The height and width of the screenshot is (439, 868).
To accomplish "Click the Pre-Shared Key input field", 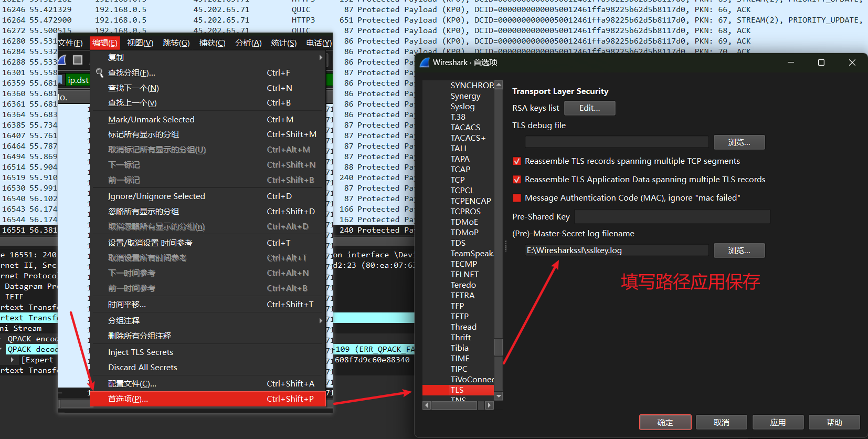I will tap(672, 217).
